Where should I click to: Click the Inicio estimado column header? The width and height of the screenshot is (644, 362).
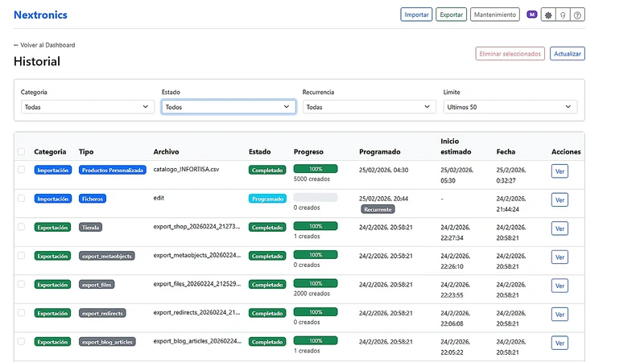(x=456, y=146)
